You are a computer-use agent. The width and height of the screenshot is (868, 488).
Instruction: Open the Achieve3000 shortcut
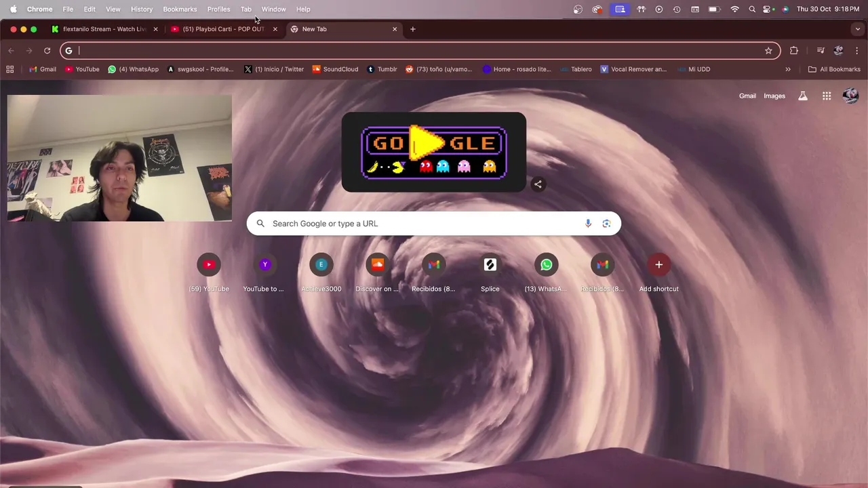point(321,273)
